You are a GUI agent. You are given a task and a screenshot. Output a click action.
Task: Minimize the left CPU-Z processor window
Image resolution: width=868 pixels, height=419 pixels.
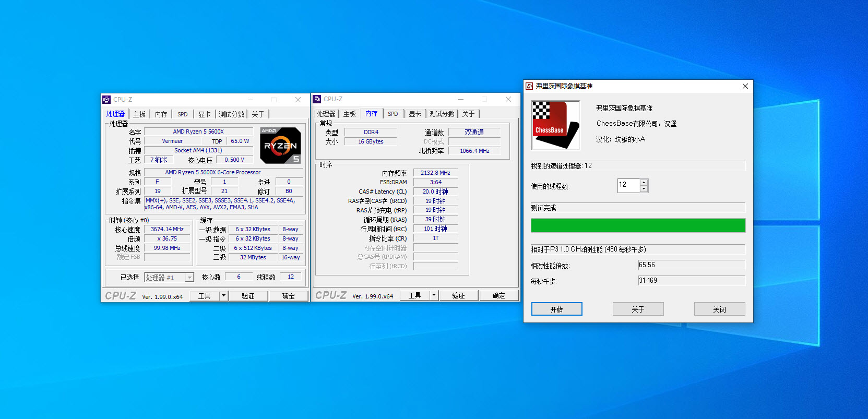[251, 100]
